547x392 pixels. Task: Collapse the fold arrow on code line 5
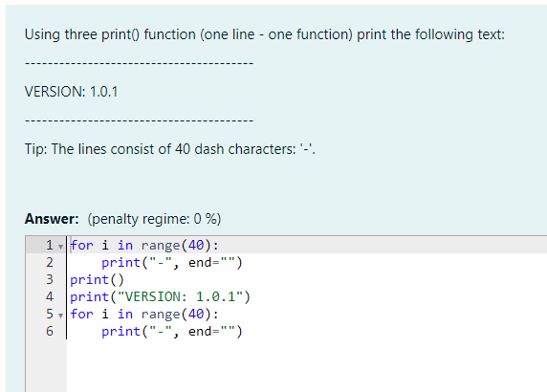60,316
